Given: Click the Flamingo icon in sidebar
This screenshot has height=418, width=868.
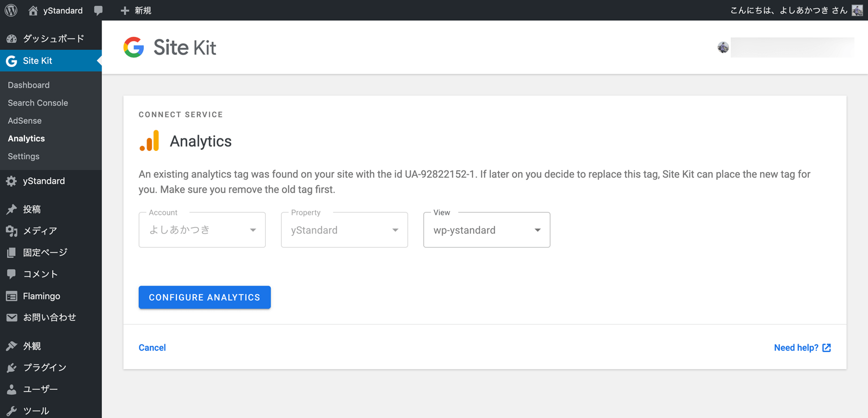Looking at the screenshot, I should click(x=11, y=296).
